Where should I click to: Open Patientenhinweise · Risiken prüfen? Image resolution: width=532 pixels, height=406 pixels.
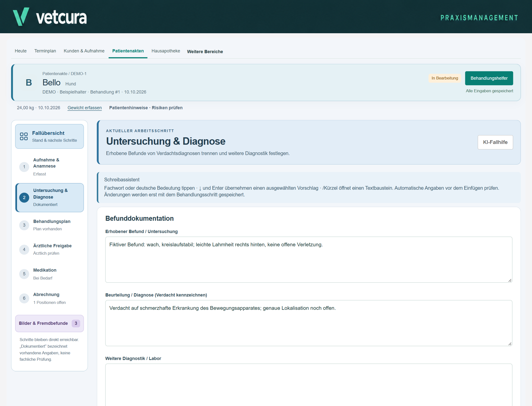coord(146,108)
